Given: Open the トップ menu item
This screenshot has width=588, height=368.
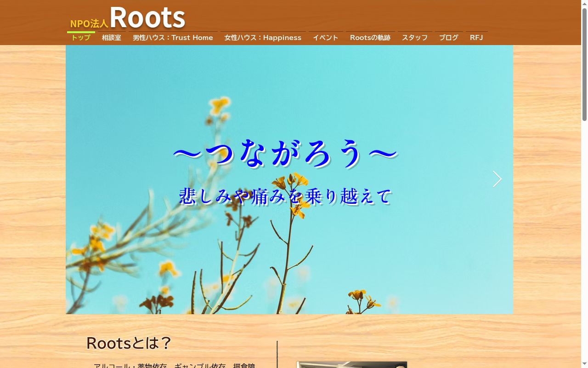Looking at the screenshot, I should (81, 38).
